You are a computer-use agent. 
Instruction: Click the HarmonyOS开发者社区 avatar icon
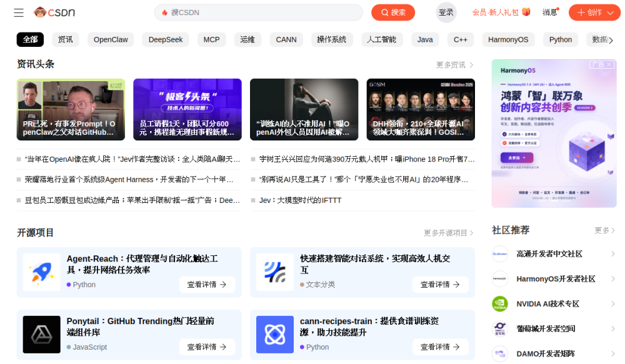pyautogui.click(x=500, y=278)
